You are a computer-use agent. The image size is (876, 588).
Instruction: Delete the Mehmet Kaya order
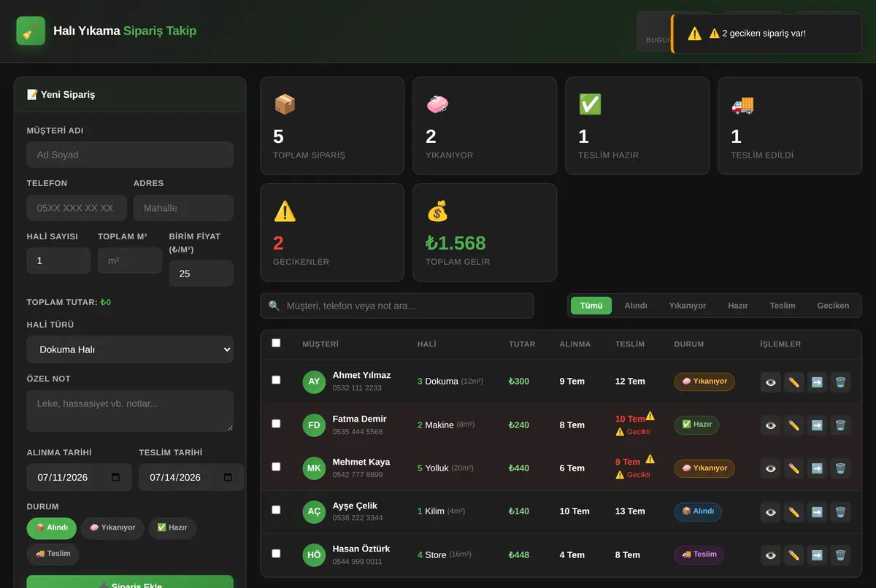tap(840, 468)
